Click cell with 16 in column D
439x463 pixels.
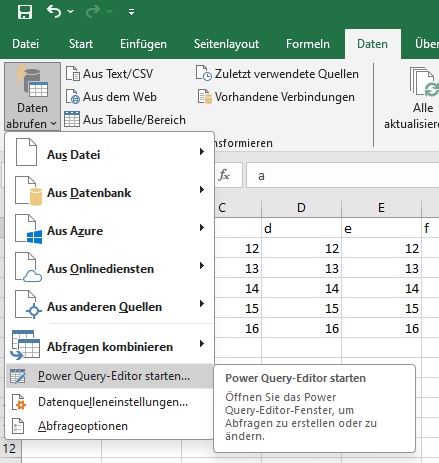click(301, 328)
